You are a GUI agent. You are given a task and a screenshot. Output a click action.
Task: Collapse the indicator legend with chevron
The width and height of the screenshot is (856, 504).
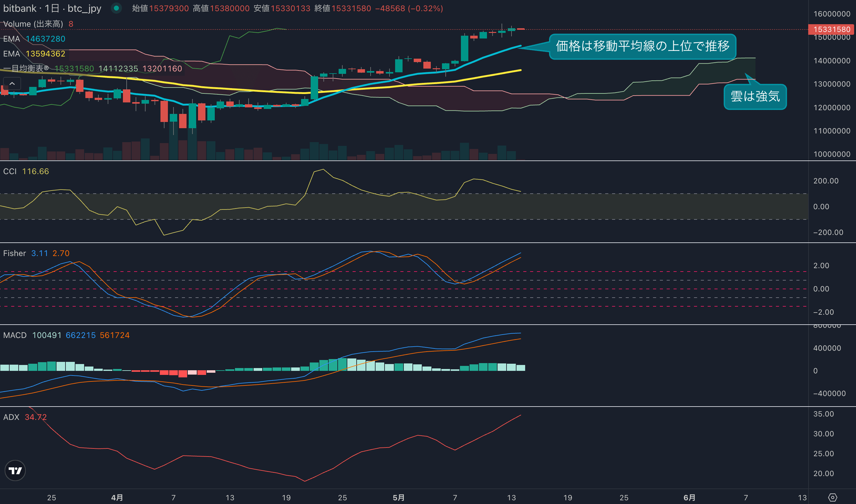pos(12,83)
